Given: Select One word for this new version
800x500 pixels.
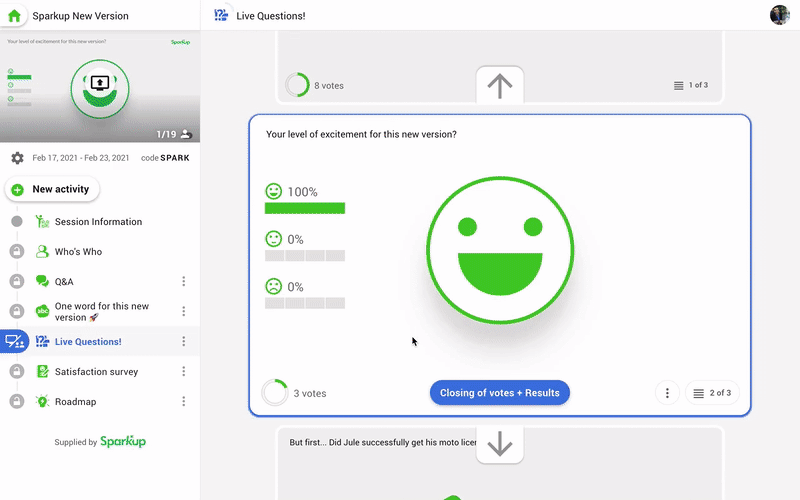Looking at the screenshot, I should pyautogui.click(x=102, y=311).
